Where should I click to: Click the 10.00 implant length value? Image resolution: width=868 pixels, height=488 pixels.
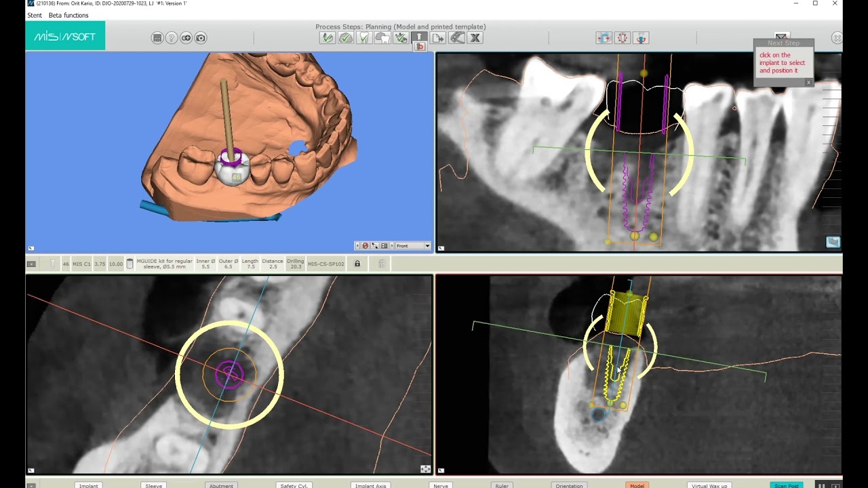[x=116, y=264]
